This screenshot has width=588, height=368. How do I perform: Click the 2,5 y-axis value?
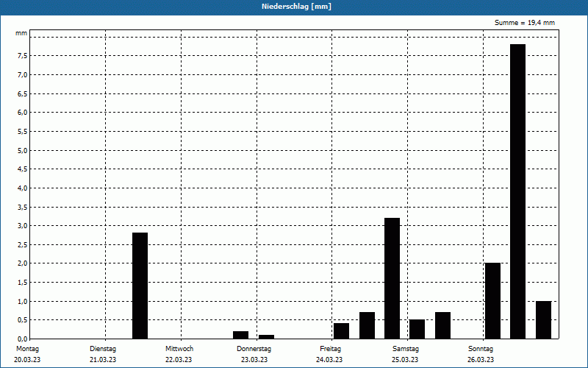pos(23,244)
